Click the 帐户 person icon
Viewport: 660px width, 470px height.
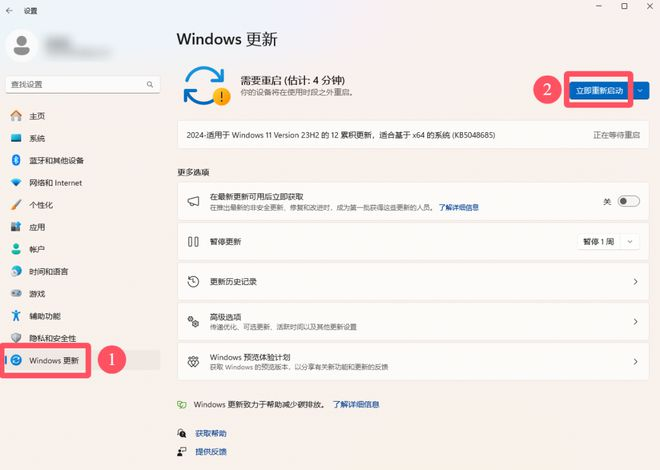(16, 249)
